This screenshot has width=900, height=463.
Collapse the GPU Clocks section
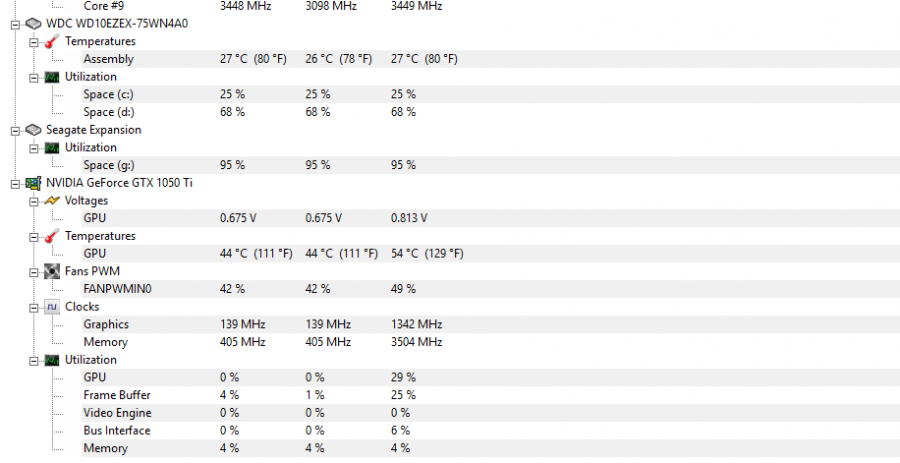(x=33, y=308)
